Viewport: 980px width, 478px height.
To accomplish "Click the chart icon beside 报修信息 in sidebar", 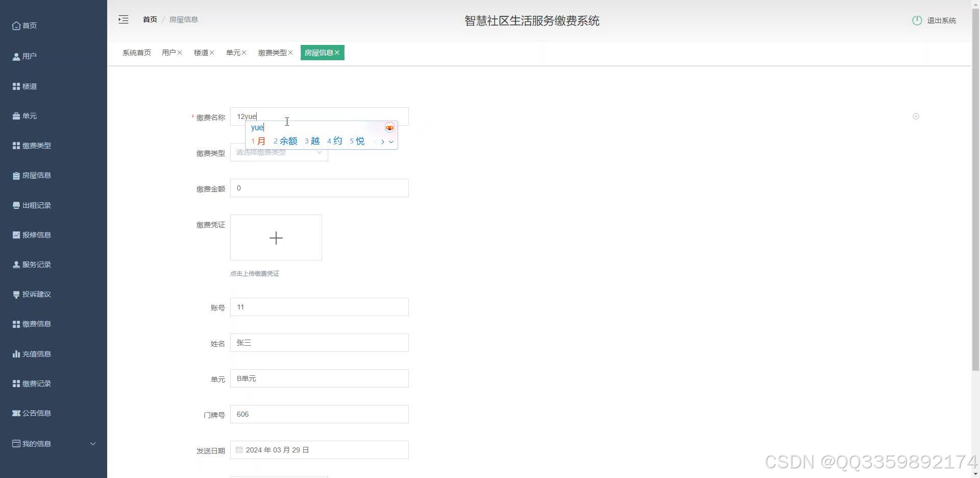I will (x=16, y=235).
